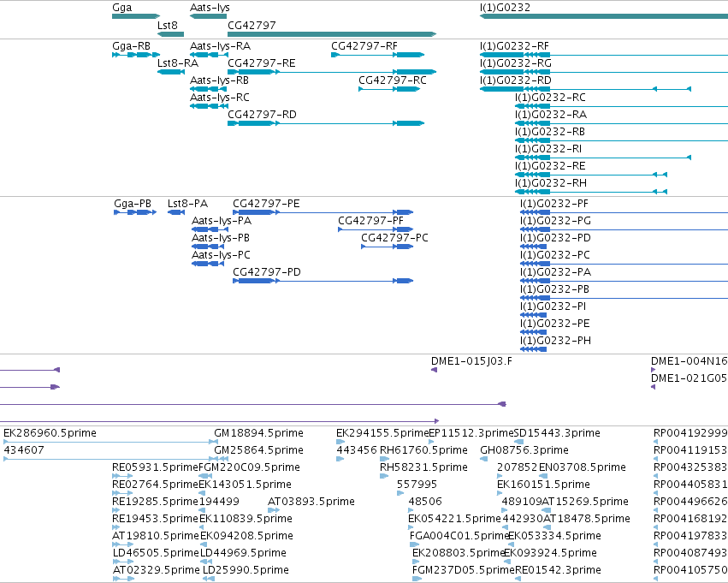Screen dimensions: 728x583
Task: Click the DME1-015J03.F purple arrow glyph
Action: click(434, 370)
